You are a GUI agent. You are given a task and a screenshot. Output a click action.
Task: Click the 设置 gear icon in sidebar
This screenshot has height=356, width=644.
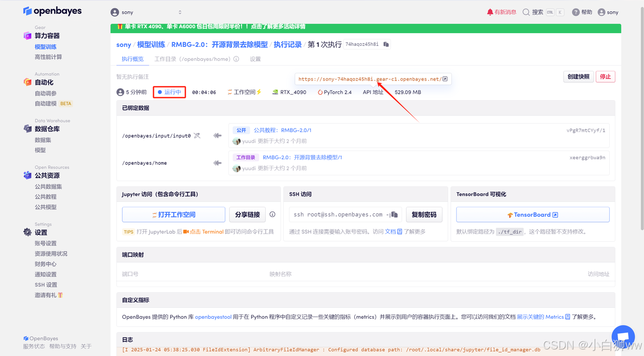[28, 232]
